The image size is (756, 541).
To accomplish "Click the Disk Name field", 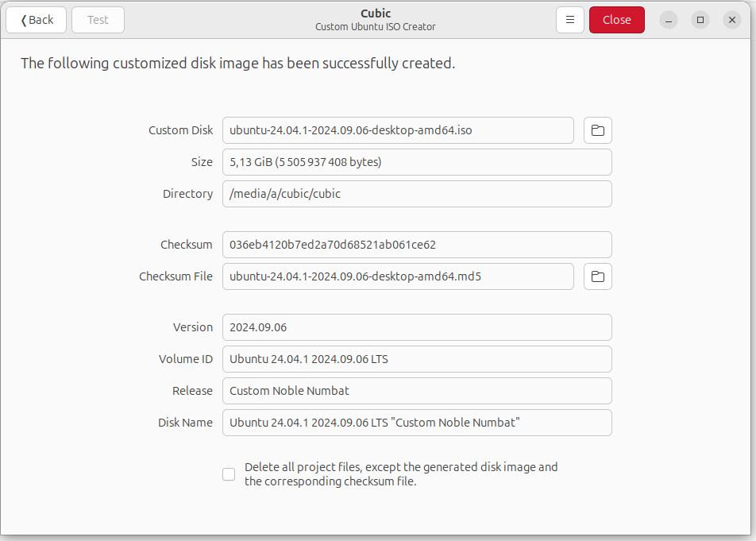I will point(417,423).
